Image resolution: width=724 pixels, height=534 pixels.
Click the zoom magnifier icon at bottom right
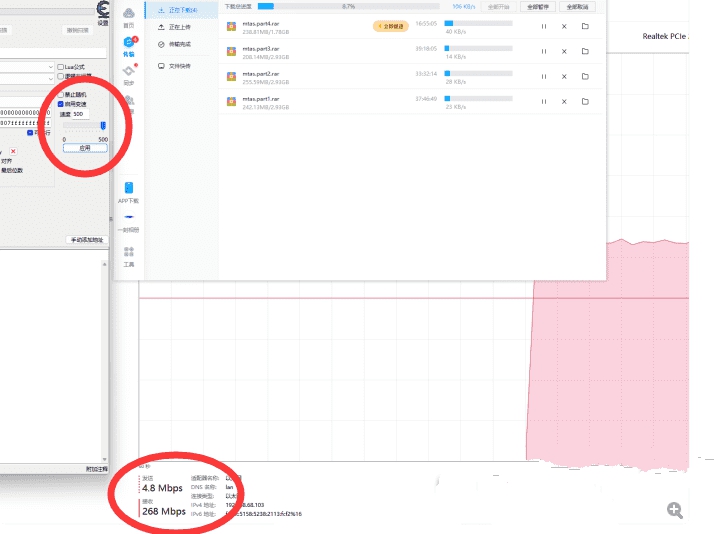(x=675, y=510)
